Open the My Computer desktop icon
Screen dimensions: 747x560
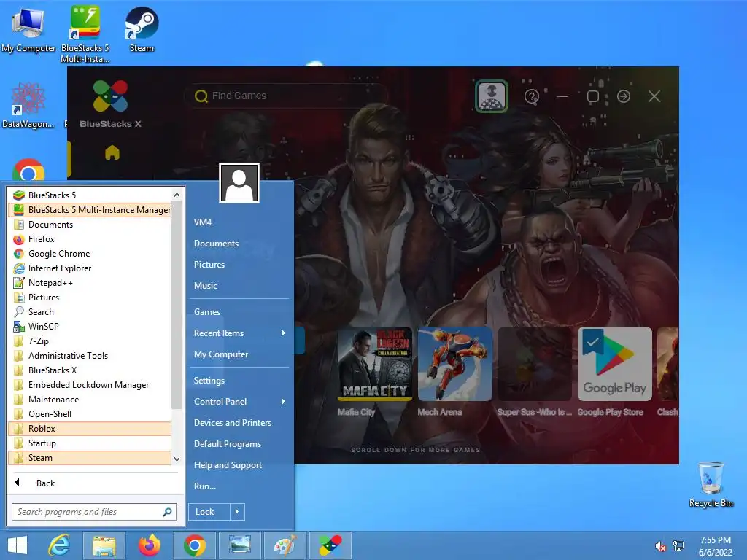point(28,31)
